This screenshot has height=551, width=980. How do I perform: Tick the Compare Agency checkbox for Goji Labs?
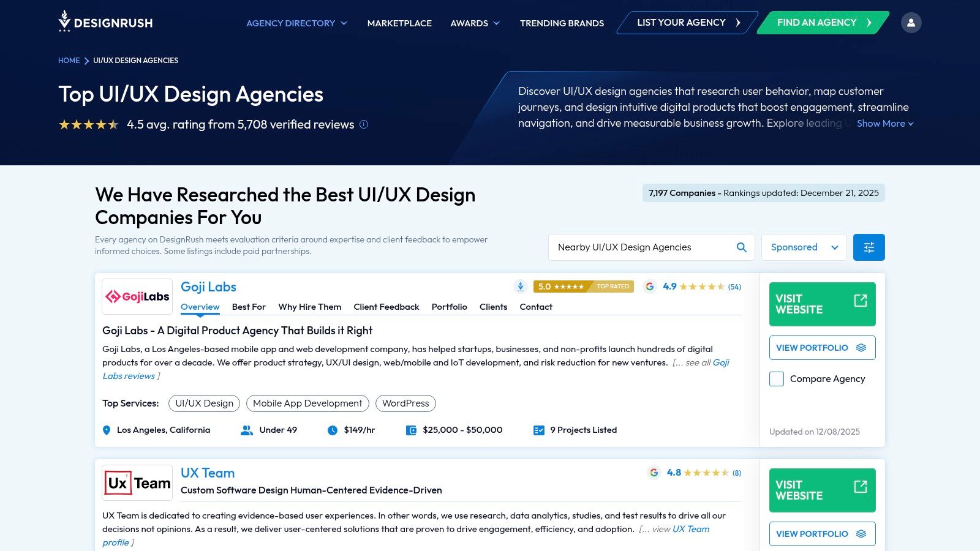tap(777, 379)
